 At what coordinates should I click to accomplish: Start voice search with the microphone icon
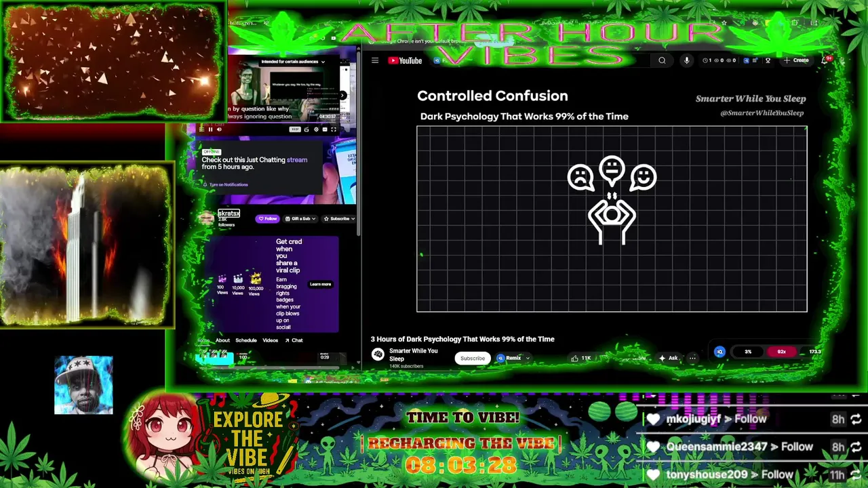tap(686, 60)
